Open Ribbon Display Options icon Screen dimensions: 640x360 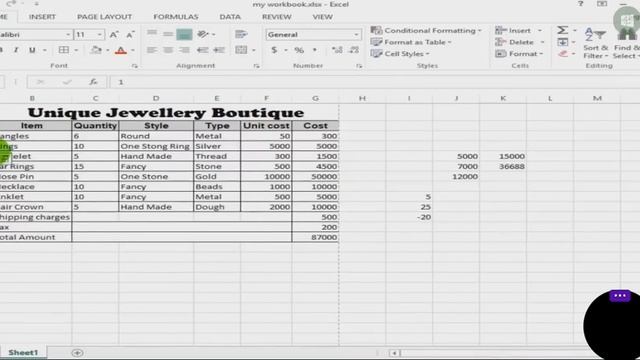602,4
